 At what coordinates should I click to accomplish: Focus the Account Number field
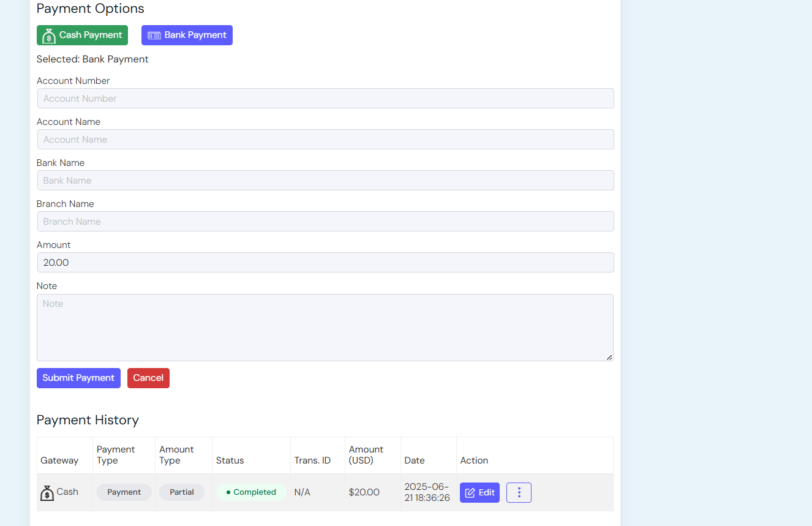[325, 99]
